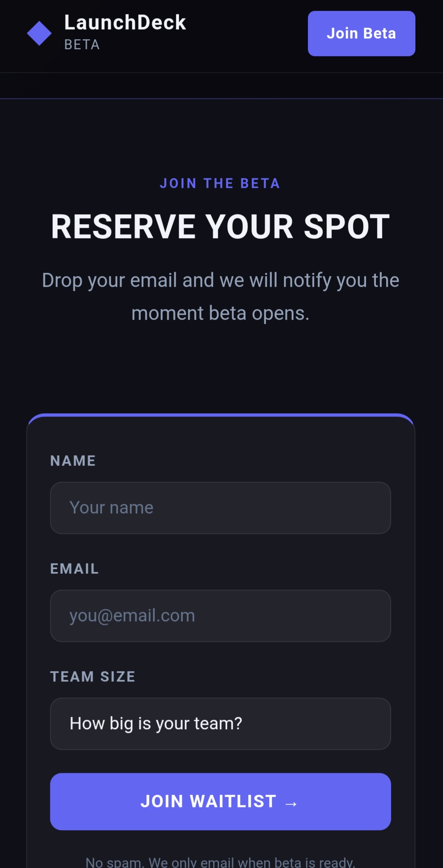The width and height of the screenshot is (443, 868).
Task: Click the 'Drop your email' description paragraph
Action: pyautogui.click(x=220, y=281)
